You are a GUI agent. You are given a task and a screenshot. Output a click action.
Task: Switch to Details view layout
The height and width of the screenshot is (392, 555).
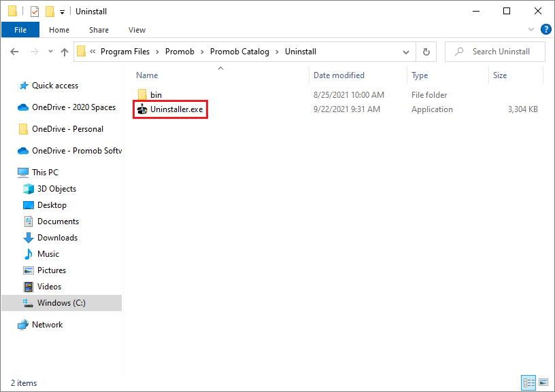528,382
